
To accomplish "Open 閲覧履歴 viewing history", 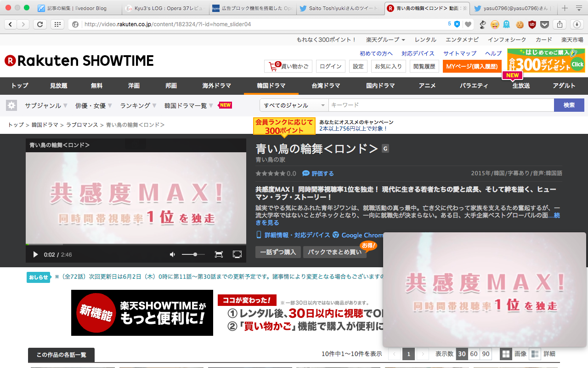I will coord(424,66).
